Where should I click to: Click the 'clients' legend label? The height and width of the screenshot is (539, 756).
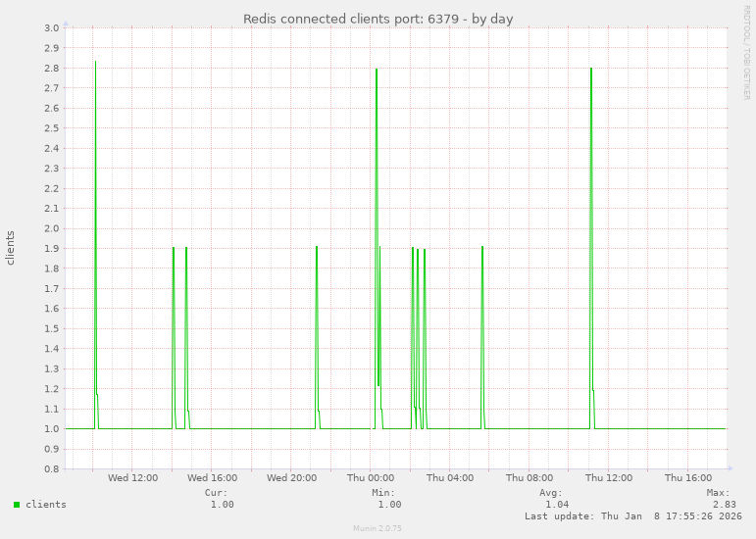46,505
